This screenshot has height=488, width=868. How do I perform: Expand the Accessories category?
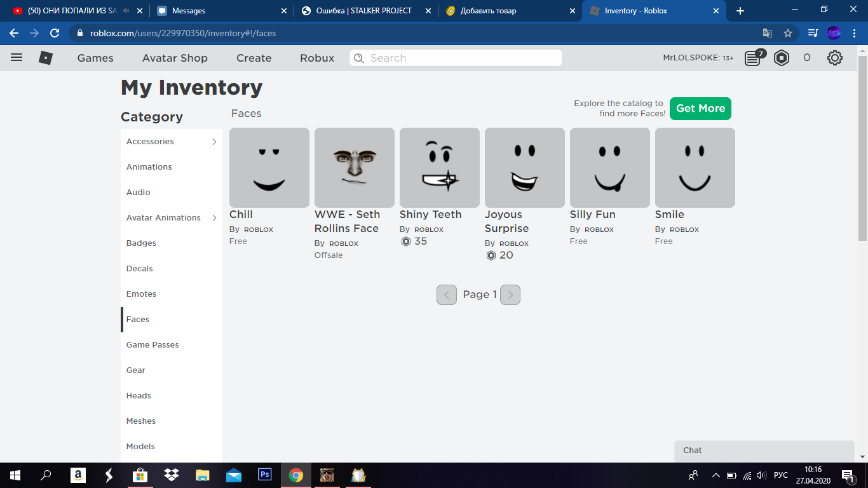[214, 142]
